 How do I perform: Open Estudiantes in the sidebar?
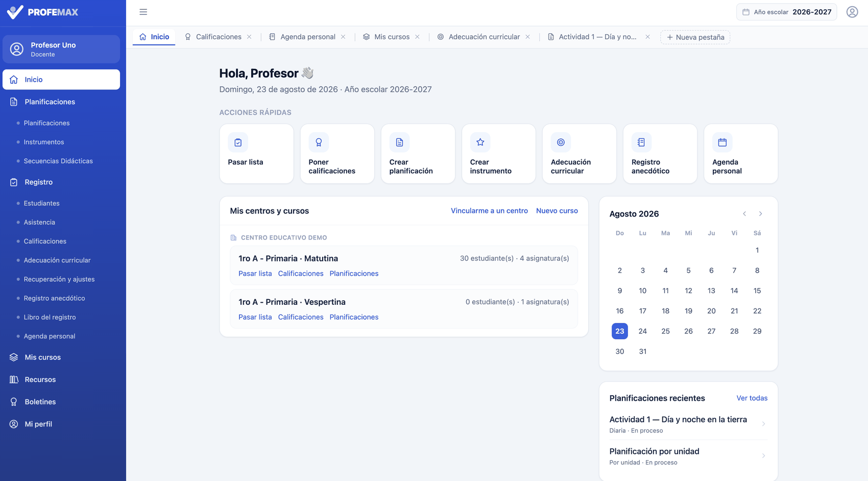coord(41,203)
